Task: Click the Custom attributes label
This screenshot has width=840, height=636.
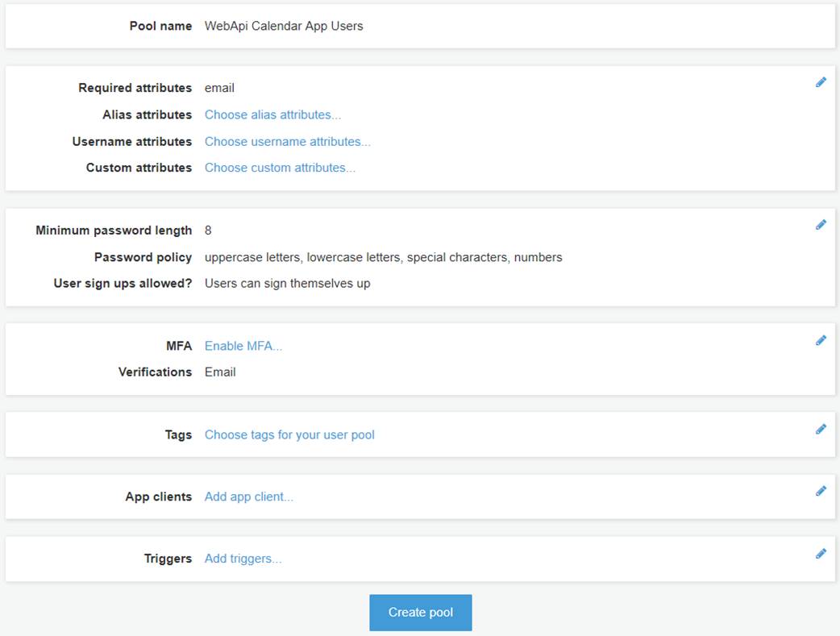Action: [139, 168]
